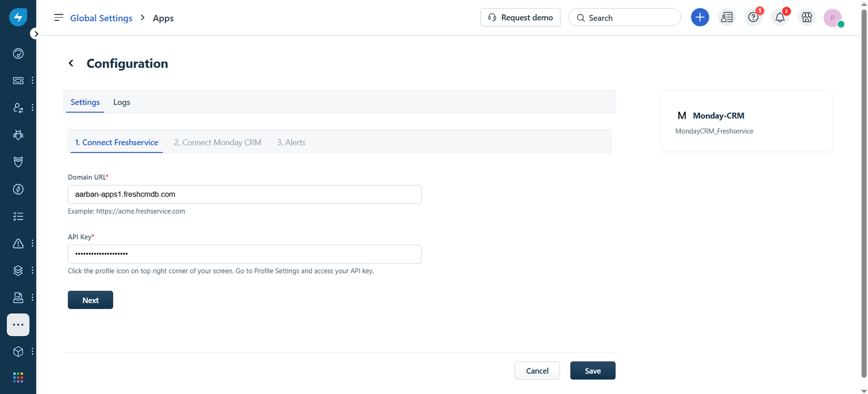The image size is (868, 394).
Task: Select step 1 Connect Freshservice tab
Action: (x=116, y=142)
